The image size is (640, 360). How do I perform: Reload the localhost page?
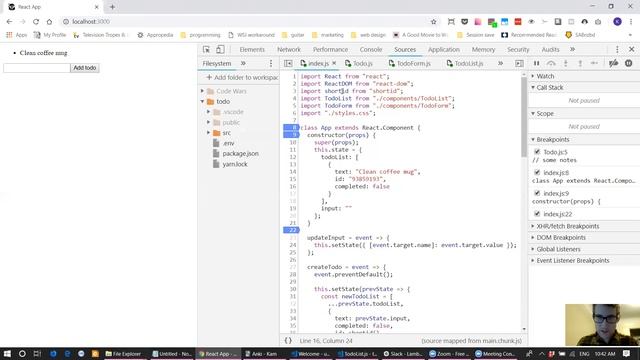coord(36,22)
